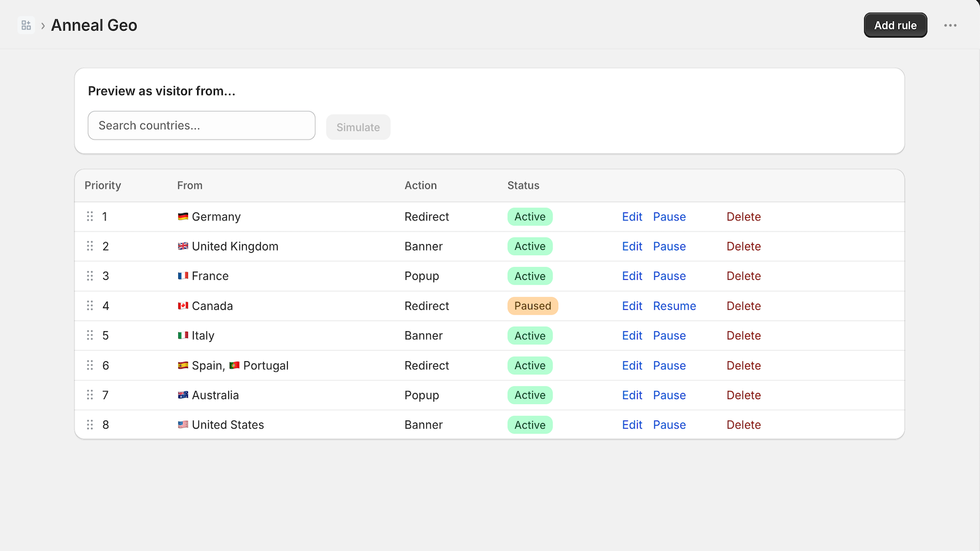Edit the Spain, Portugal redirect rule

click(632, 365)
